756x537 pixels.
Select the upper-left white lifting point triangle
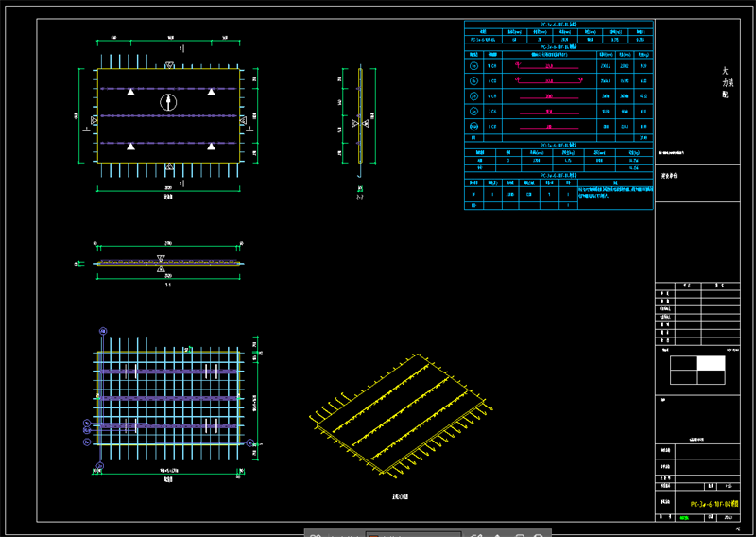(x=130, y=92)
